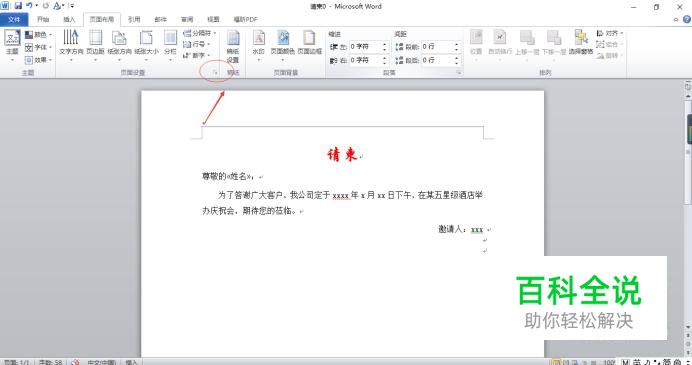Select the print layout view button

[x=556, y=362]
